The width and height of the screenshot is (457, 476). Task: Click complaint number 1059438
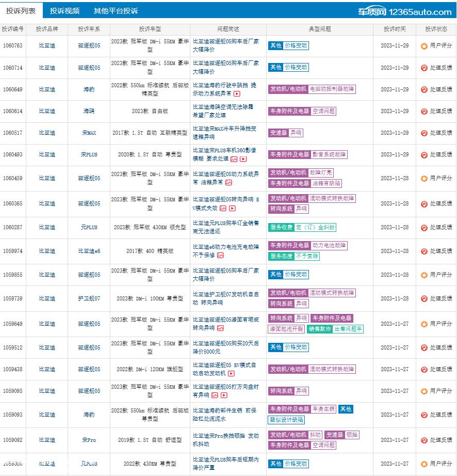(13, 369)
